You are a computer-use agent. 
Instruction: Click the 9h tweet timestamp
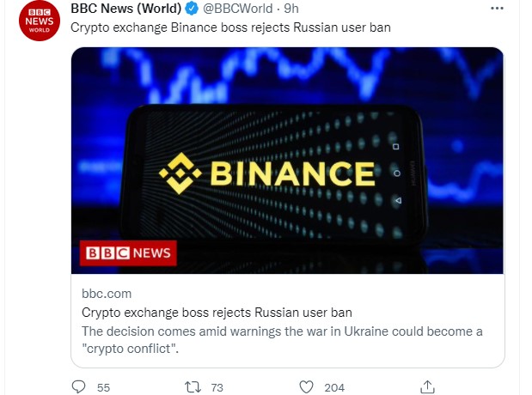tap(291, 9)
